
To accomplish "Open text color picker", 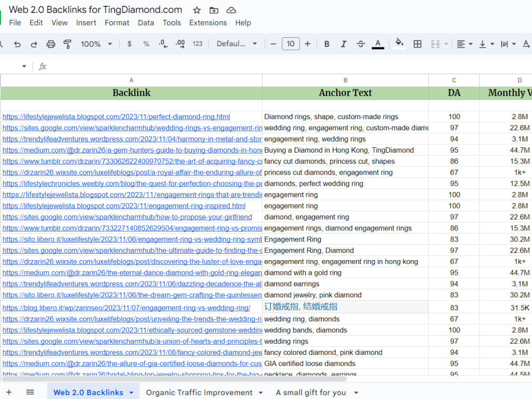I will (378, 44).
